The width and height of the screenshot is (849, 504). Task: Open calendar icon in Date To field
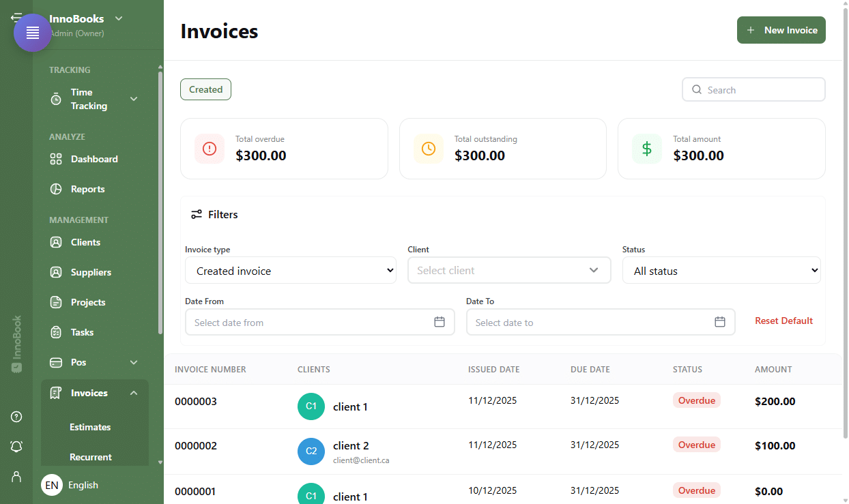(720, 322)
